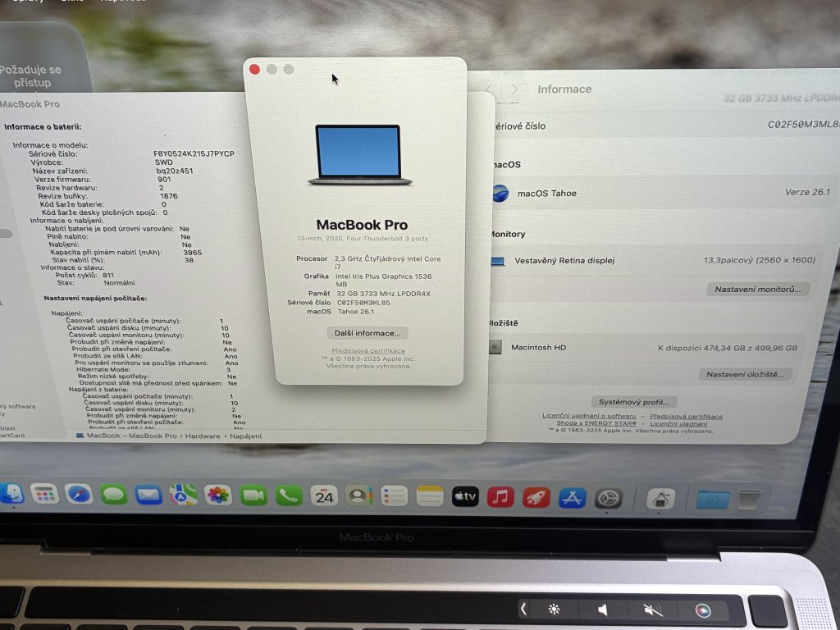Click the Další informace… button
The width and height of the screenshot is (840, 630).
pyautogui.click(x=367, y=333)
